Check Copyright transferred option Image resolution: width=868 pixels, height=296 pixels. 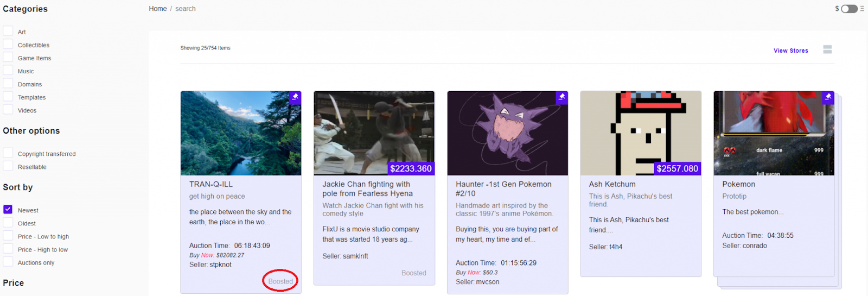coord(8,153)
